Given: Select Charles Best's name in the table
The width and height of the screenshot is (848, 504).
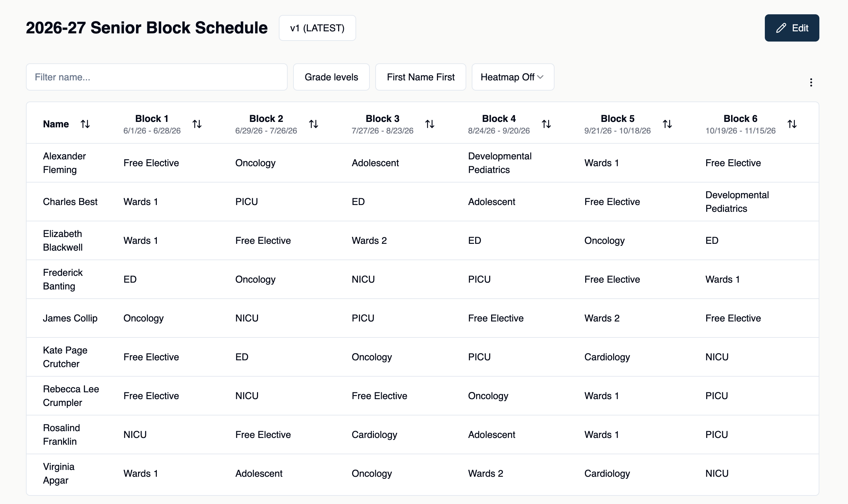Looking at the screenshot, I should coord(70,202).
